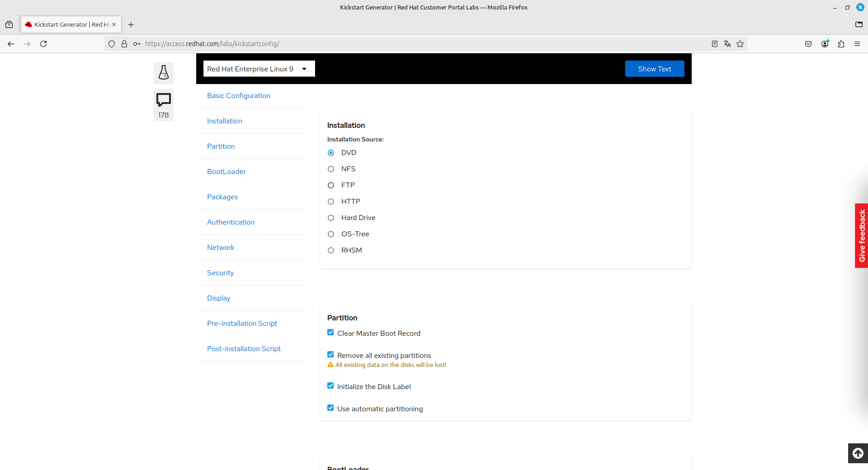Click the back-to-top arrow icon
Viewport: 868px width, 470px height.
(858, 453)
